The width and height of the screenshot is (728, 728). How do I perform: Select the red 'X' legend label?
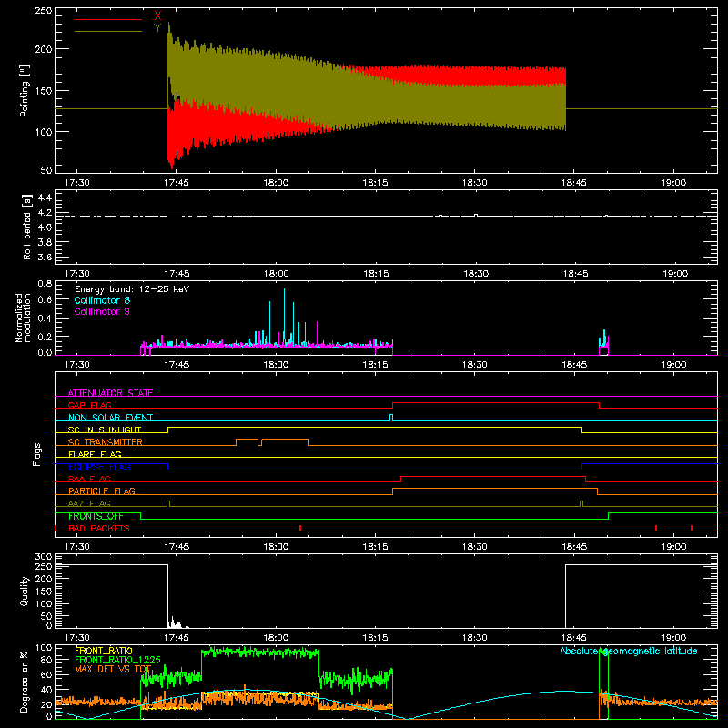click(157, 16)
